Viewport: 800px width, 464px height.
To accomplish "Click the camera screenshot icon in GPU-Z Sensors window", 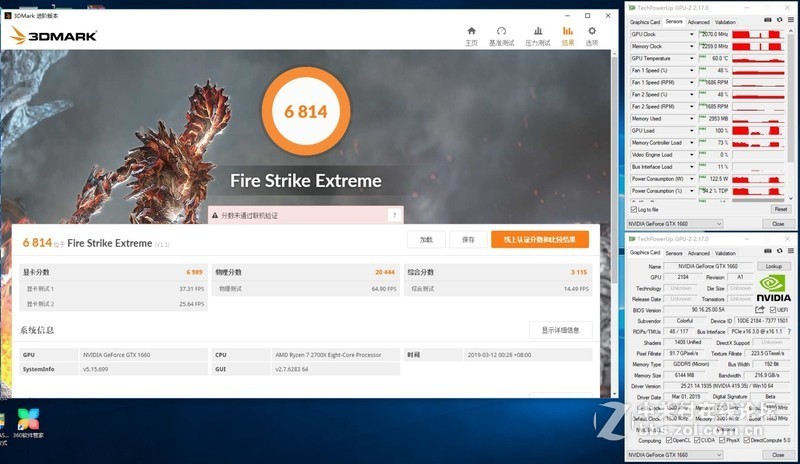I will [x=768, y=20].
